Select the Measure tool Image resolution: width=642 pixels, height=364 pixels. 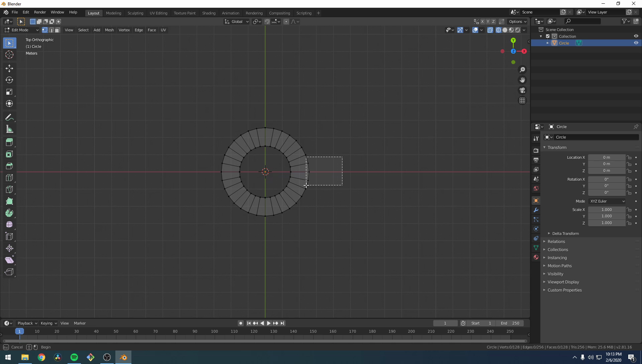click(x=9, y=129)
